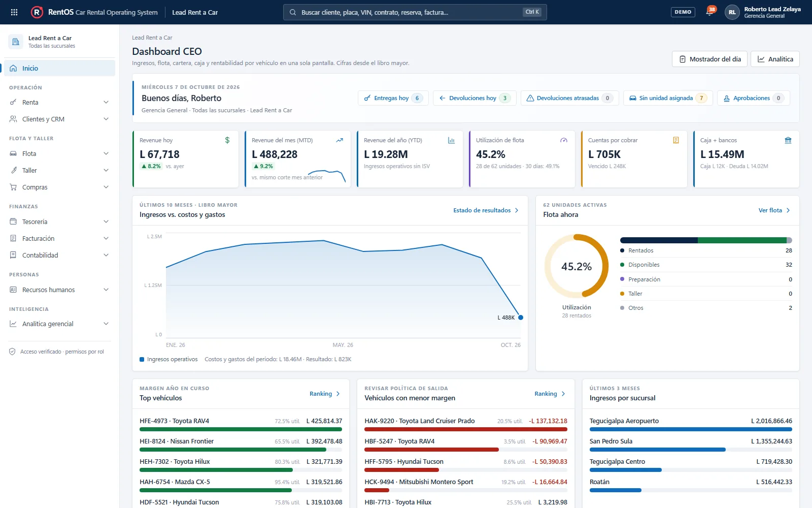Viewport: 812px width, 508px height.
Task: Click Mostrador del día button
Action: [x=710, y=59]
